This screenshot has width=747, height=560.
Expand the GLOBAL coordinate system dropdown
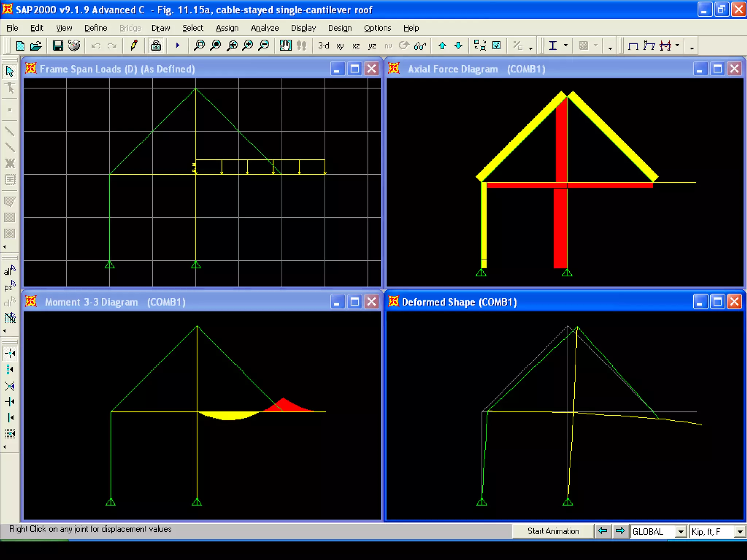pyautogui.click(x=680, y=532)
